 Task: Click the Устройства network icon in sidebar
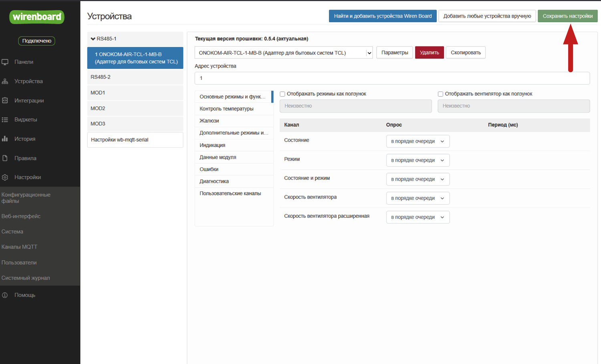(x=5, y=81)
